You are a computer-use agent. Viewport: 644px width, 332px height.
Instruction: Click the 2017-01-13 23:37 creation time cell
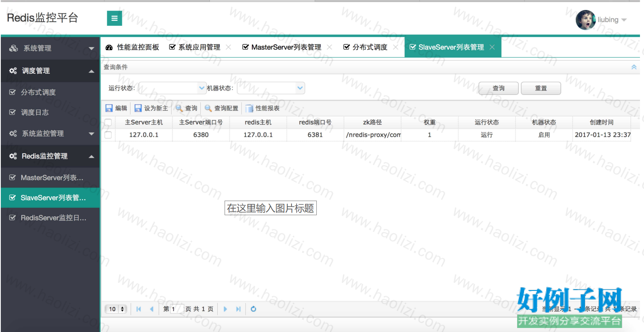click(x=602, y=135)
